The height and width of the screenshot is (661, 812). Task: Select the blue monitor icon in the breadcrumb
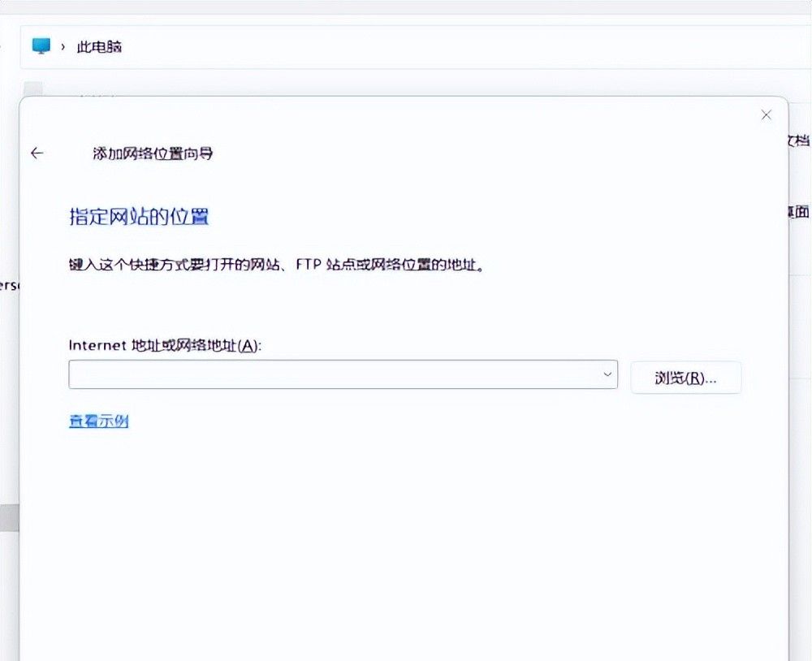pyautogui.click(x=41, y=46)
